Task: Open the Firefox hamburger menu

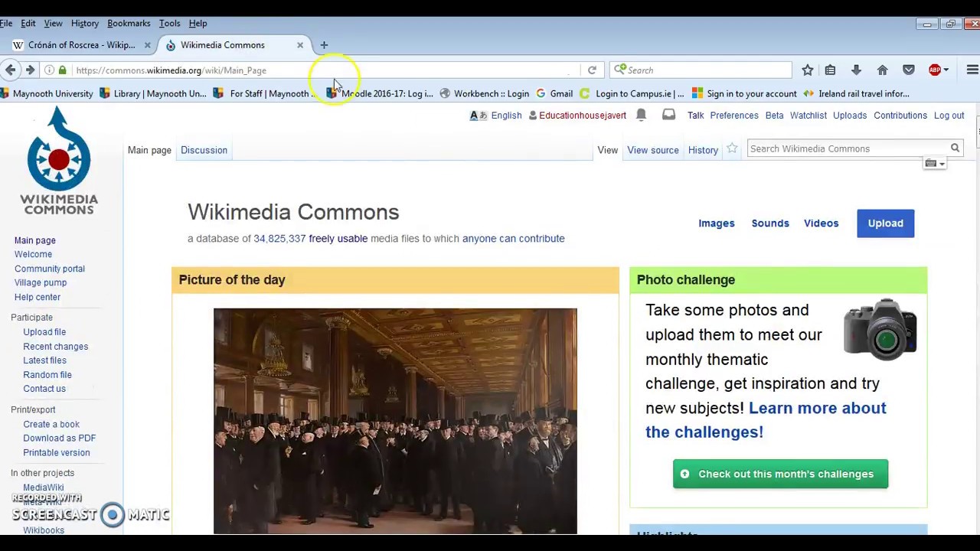Action: pyautogui.click(x=972, y=70)
